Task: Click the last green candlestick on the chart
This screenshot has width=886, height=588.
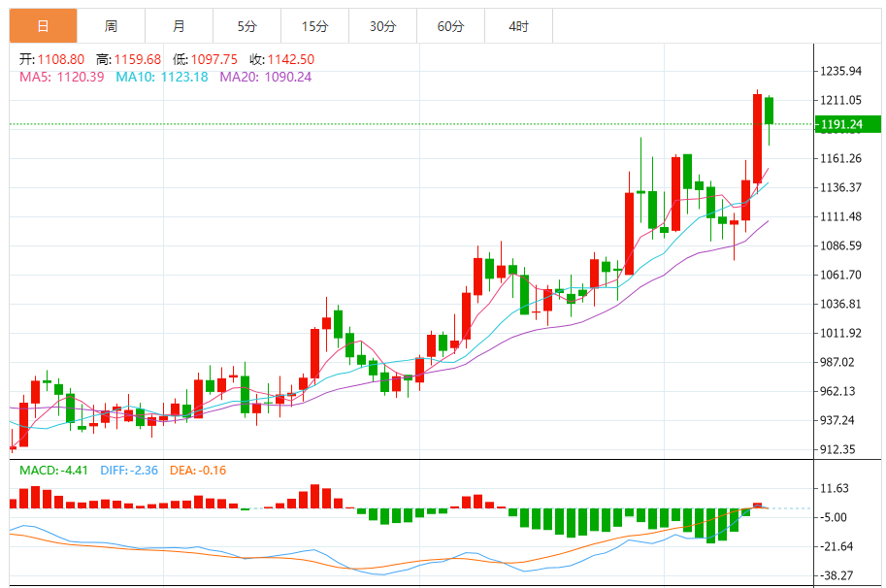Action: (769, 111)
